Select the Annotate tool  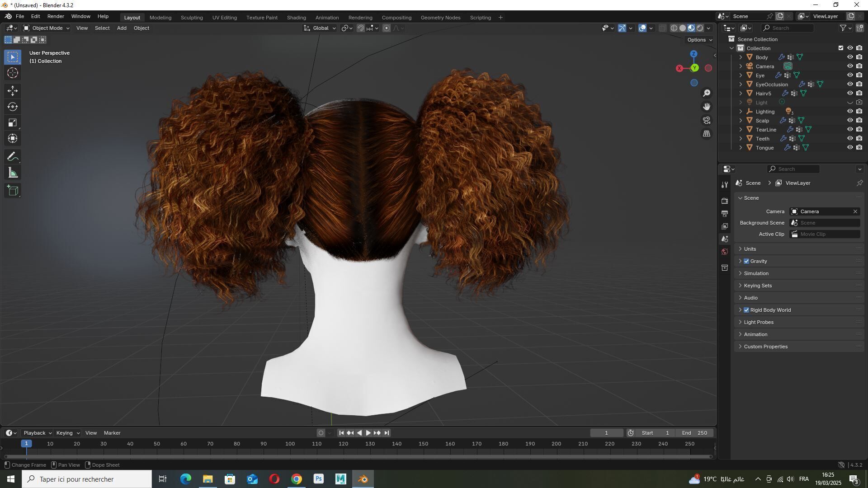click(x=13, y=157)
